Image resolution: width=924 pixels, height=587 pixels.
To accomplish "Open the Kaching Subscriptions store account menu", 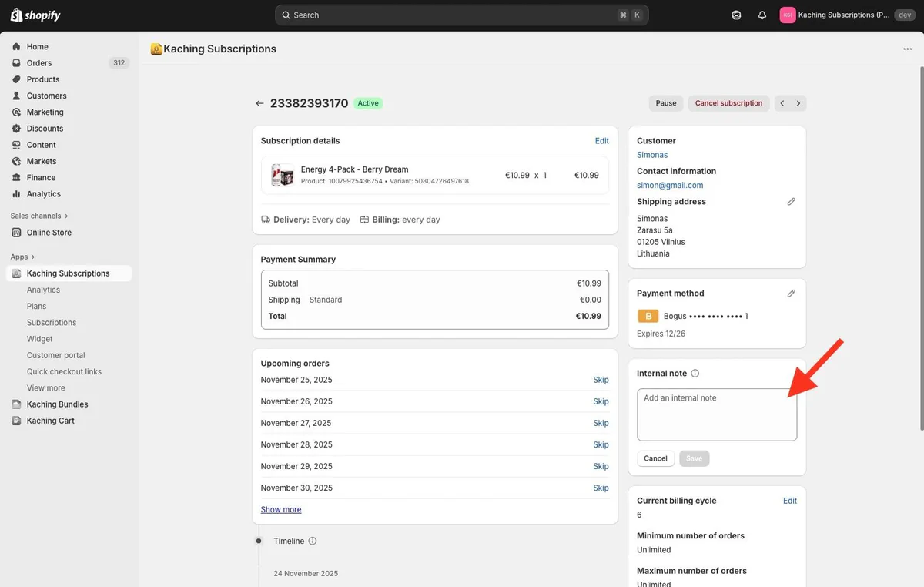I will pos(846,15).
